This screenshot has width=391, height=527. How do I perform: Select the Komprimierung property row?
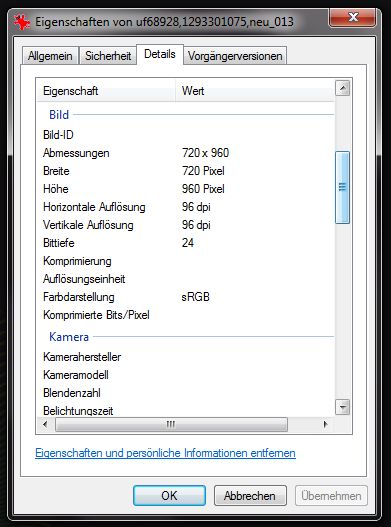click(x=185, y=261)
